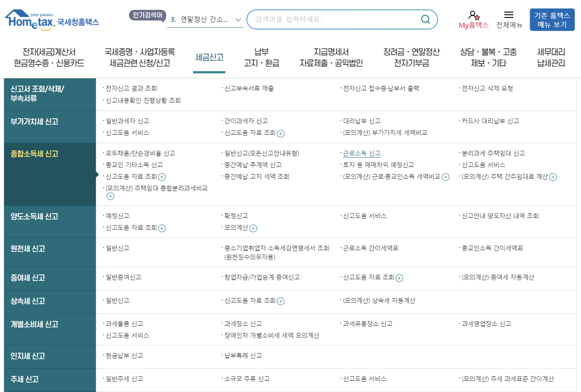Open 과세유흥장소 신고 link

coord(367,324)
